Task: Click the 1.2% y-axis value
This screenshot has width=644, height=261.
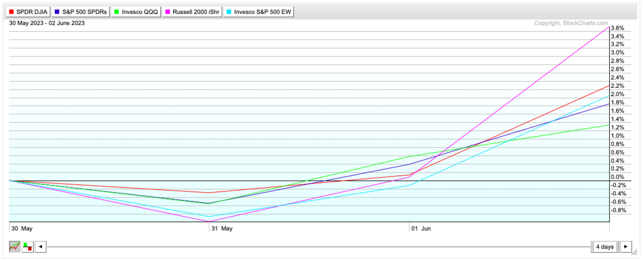Action: (617, 127)
